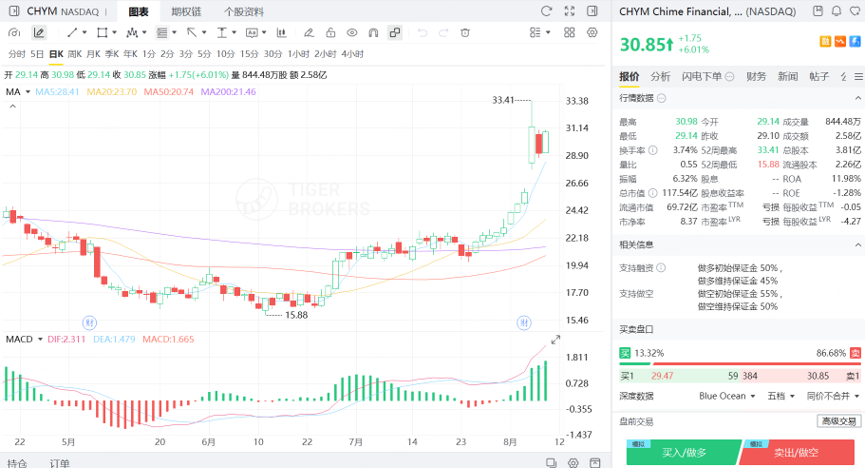Select the 30分 timeframe
Viewport: 865px width, 468px height.
pos(273,54)
